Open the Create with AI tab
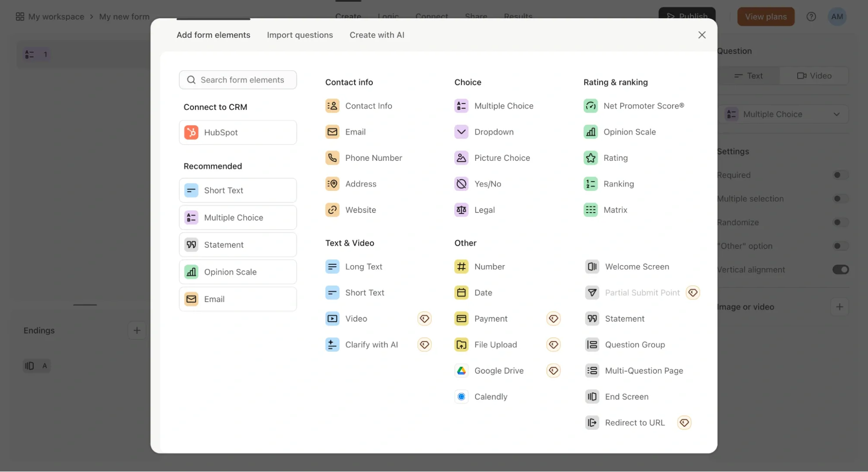The width and height of the screenshot is (868, 472). [376, 35]
